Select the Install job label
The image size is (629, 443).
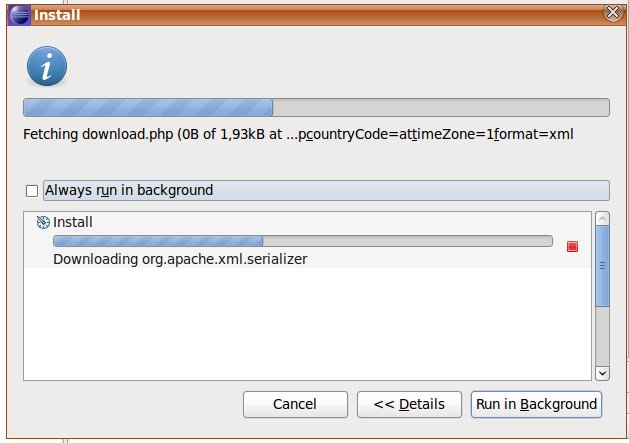(72, 222)
